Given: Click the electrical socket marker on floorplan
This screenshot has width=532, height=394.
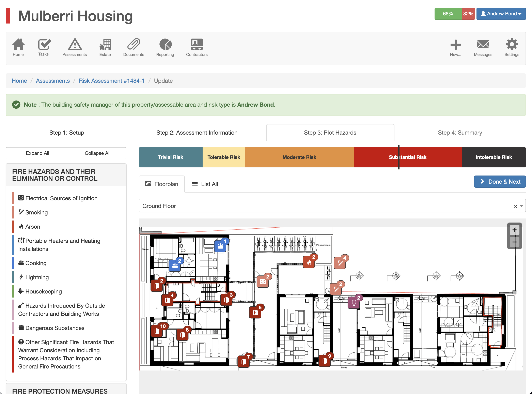Looking at the screenshot, I should click(263, 282).
